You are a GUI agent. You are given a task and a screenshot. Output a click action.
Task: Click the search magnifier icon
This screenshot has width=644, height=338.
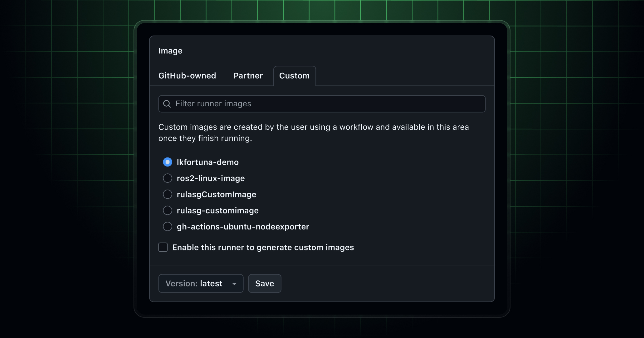(167, 104)
